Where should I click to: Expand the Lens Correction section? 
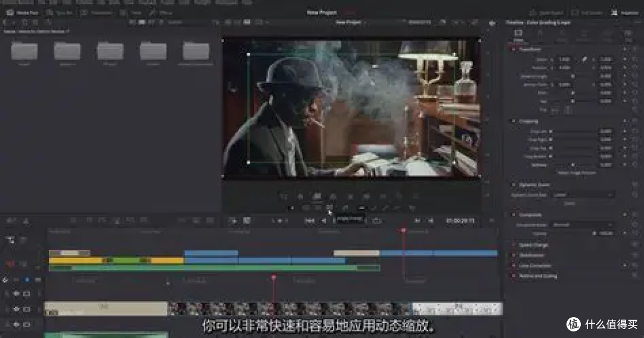[534, 266]
